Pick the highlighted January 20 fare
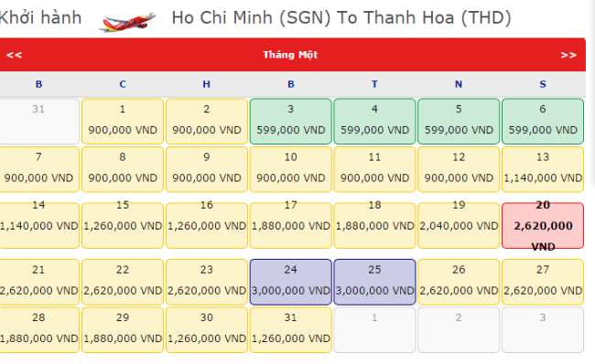Image resolution: width=595 pixels, height=364 pixels. point(543,226)
